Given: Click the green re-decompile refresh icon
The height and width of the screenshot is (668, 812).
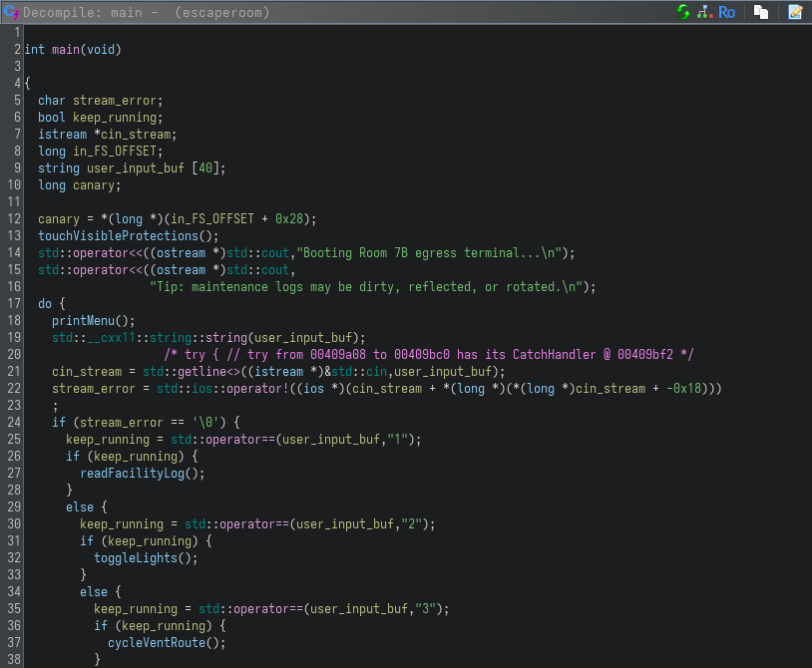Looking at the screenshot, I should 683,12.
